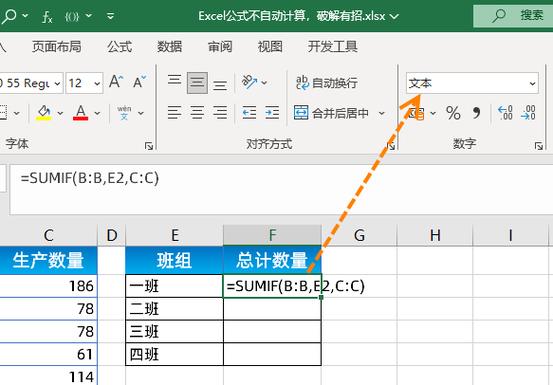Viewport: 553px width, 385px height.
Task: Open the font color dropdown arrow
Action: pos(97,113)
